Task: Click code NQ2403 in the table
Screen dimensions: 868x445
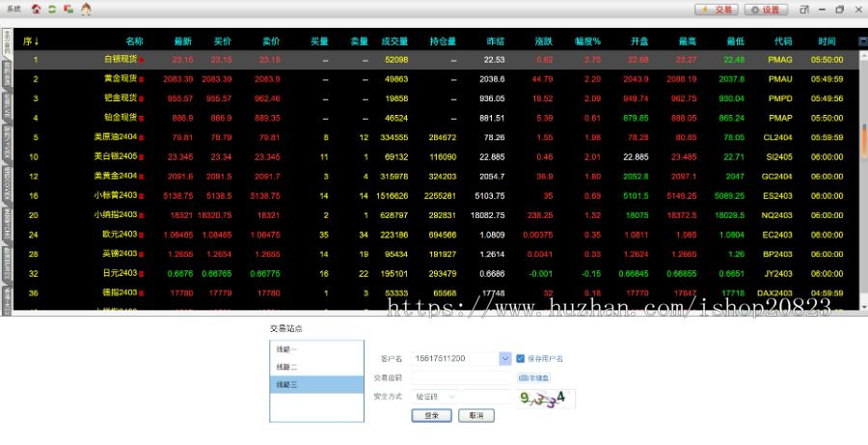Action: tap(777, 215)
